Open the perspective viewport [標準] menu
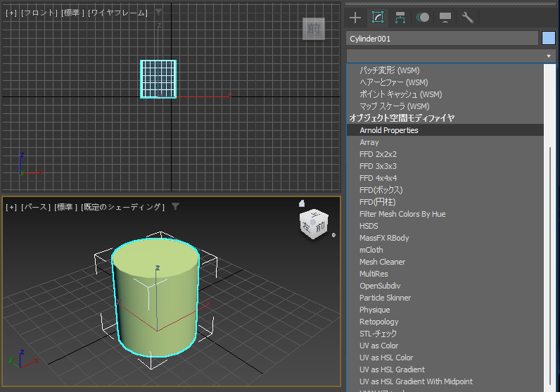The image size is (560, 392). pyautogui.click(x=65, y=207)
